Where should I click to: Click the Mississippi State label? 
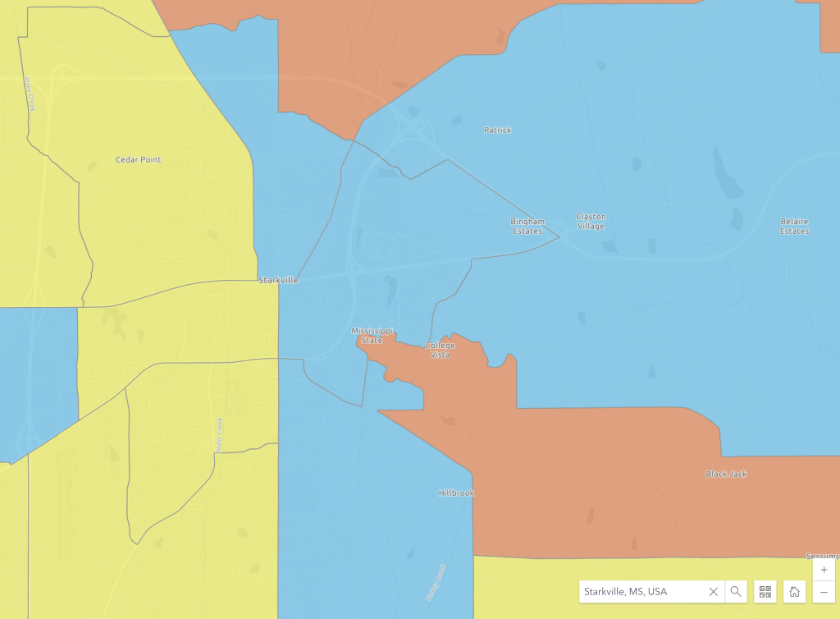coord(372,335)
